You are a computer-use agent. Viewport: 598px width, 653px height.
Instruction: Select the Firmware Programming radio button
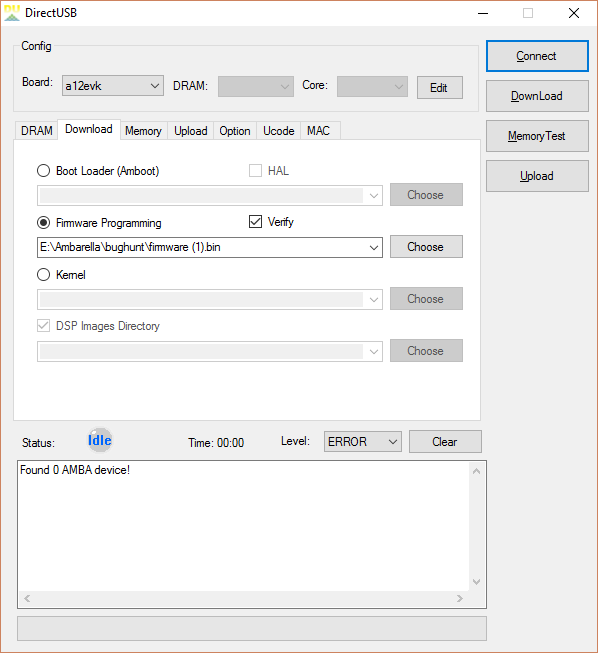click(43, 223)
